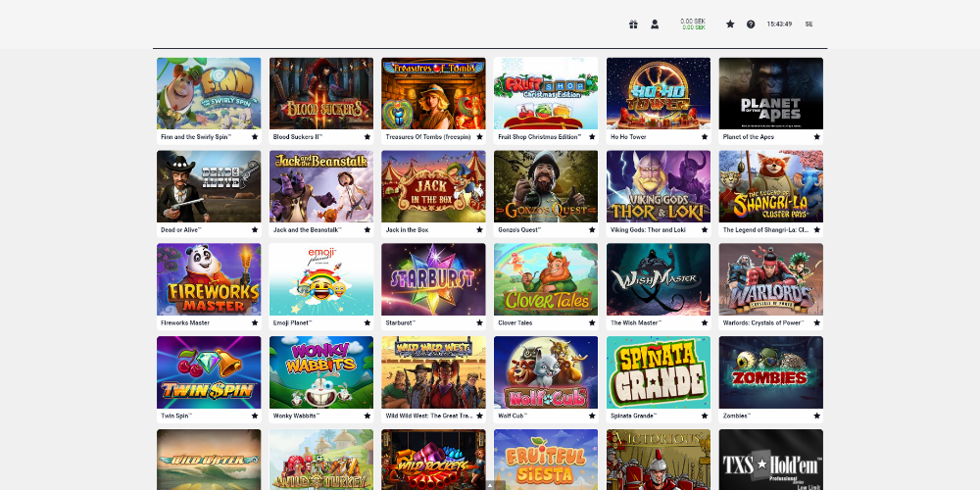Image resolution: width=980 pixels, height=490 pixels.
Task: Open the SE language selector
Action: [808, 24]
